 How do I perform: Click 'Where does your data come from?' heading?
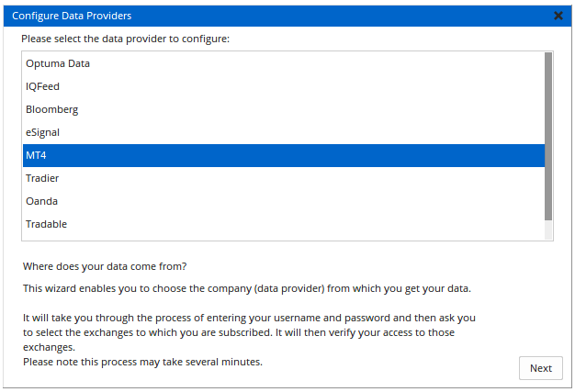coord(105,267)
